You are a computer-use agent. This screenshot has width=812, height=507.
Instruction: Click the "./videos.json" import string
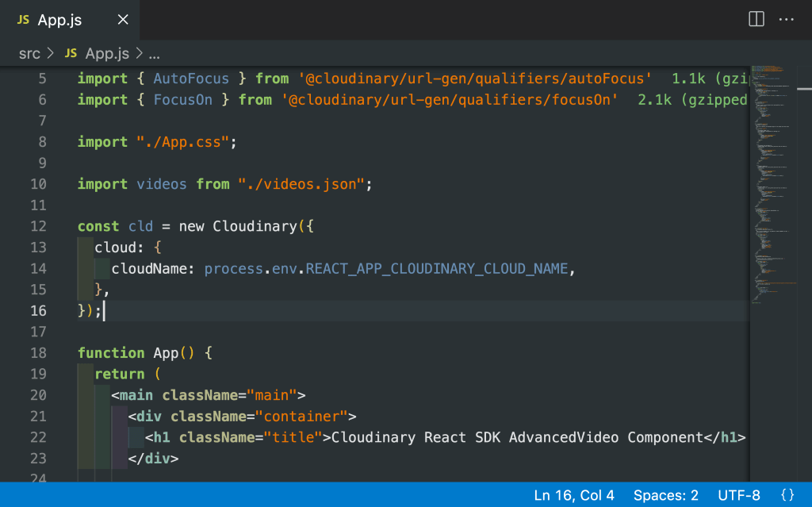coord(301,184)
